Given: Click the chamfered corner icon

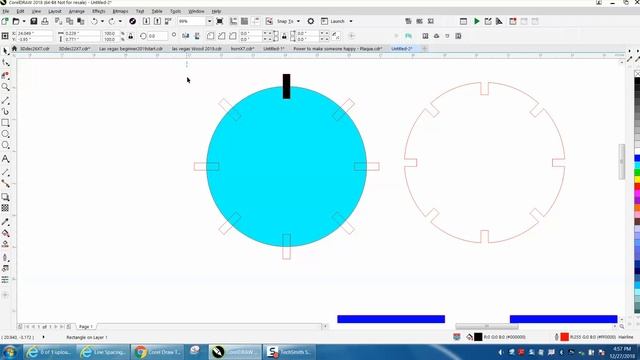Looking at the screenshot, I should coord(233,36).
